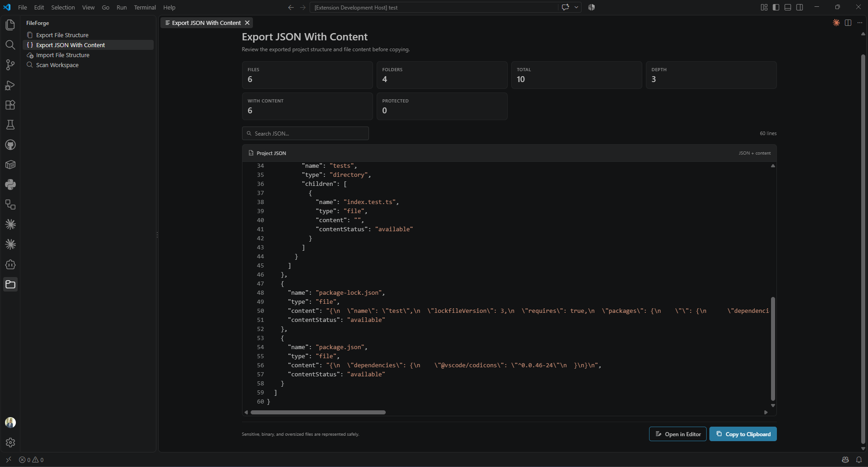Select Export JSON With Content sidebar item

88,45
